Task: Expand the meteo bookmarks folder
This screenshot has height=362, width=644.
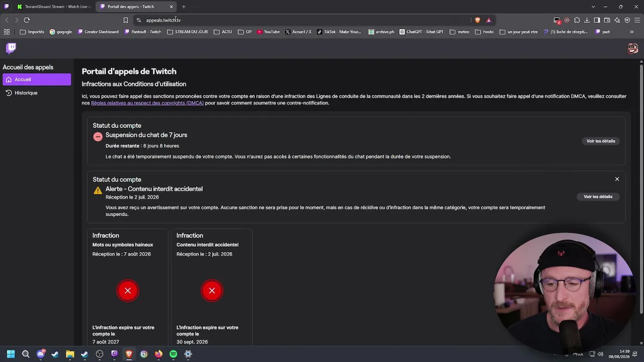Action: coord(459,32)
